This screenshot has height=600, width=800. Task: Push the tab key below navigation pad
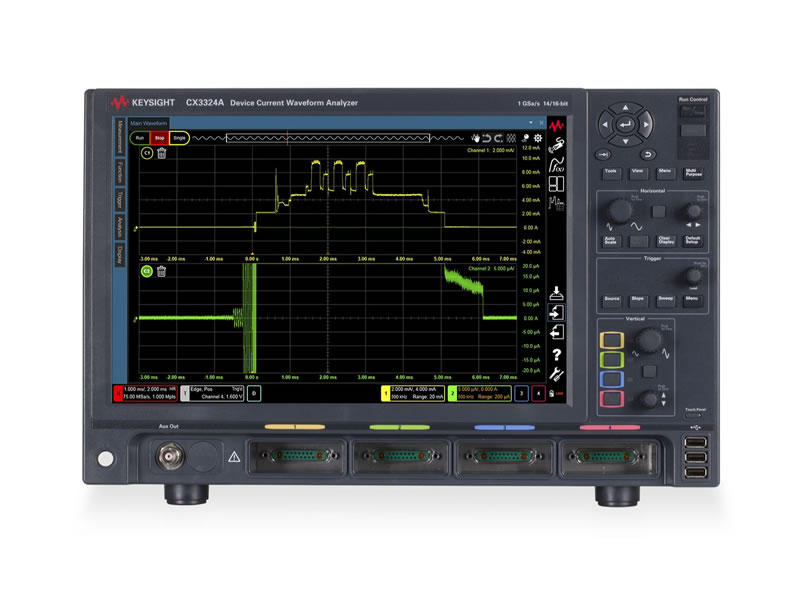click(604, 155)
